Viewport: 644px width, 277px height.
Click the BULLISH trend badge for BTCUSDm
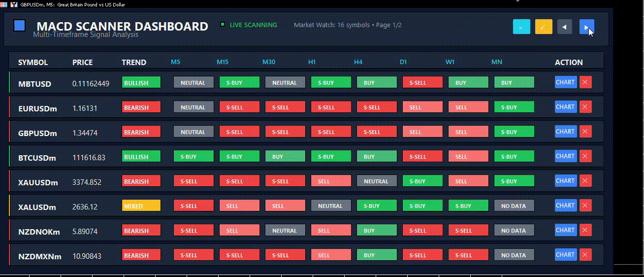141,156
